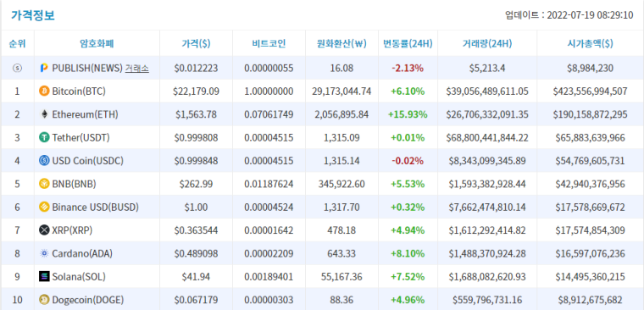Screen dimensions: 644x310
Task: Open the 거래소 link beside PUBLISH
Action: 136,68
